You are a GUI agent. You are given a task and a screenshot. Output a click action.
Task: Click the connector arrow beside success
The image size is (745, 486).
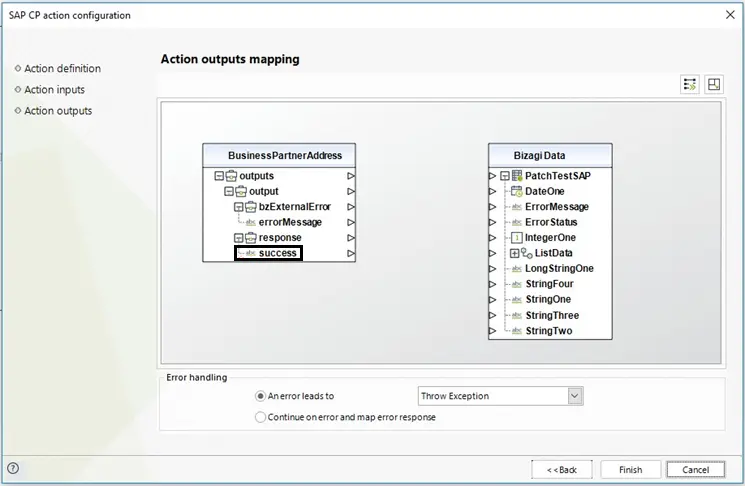351,253
